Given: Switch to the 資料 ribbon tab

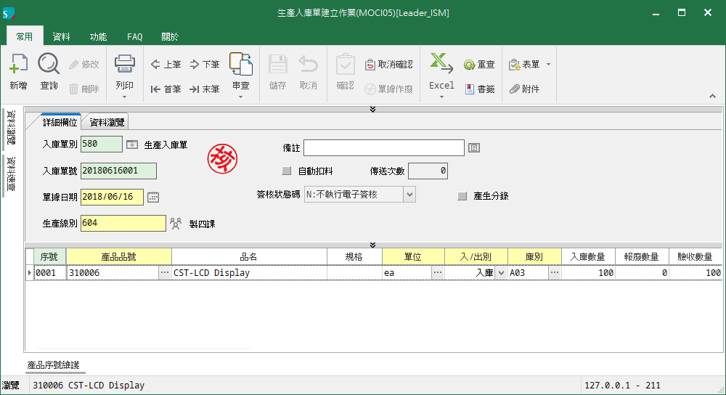Looking at the screenshot, I should (x=61, y=37).
